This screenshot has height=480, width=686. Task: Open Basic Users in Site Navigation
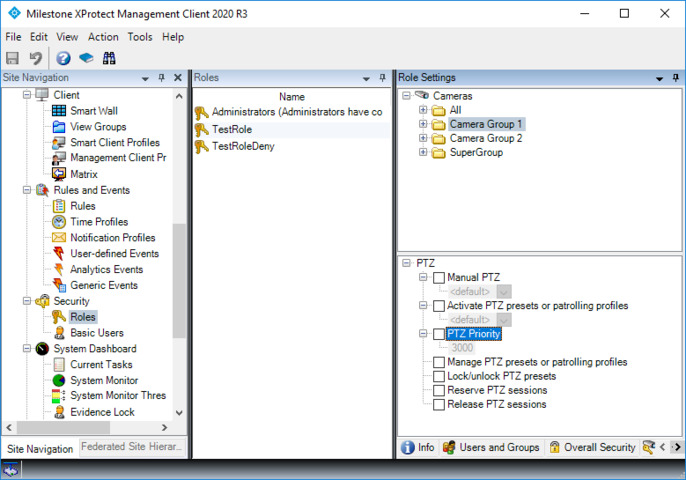[x=96, y=333]
